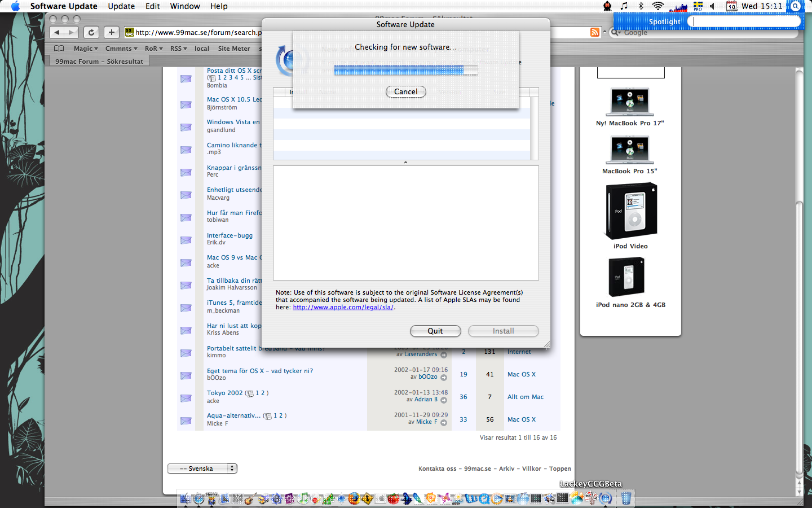The width and height of the screenshot is (812, 508).
Task: Open the iTunes music note menu extra
Action: [624, 6]
